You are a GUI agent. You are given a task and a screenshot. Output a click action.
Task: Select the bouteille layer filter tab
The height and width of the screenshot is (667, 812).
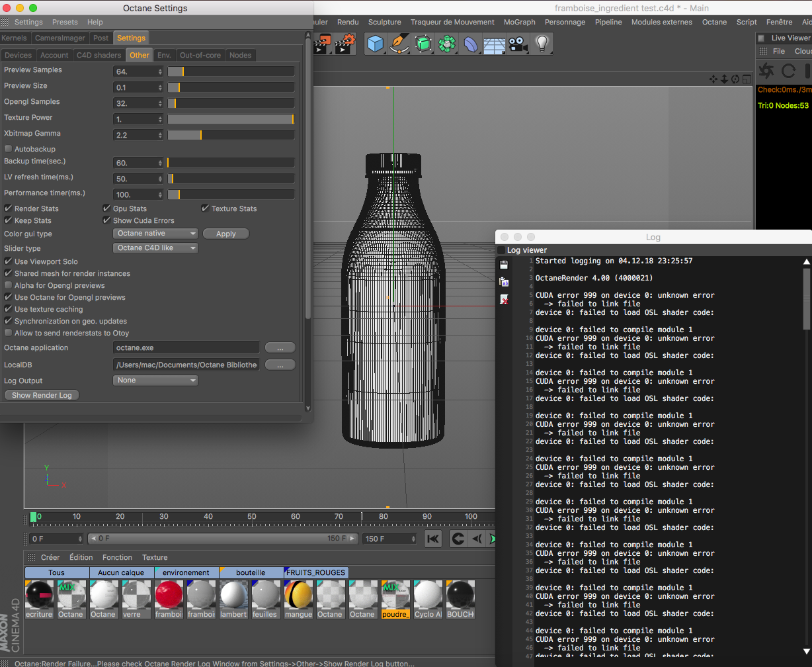[x=251, y=572]
